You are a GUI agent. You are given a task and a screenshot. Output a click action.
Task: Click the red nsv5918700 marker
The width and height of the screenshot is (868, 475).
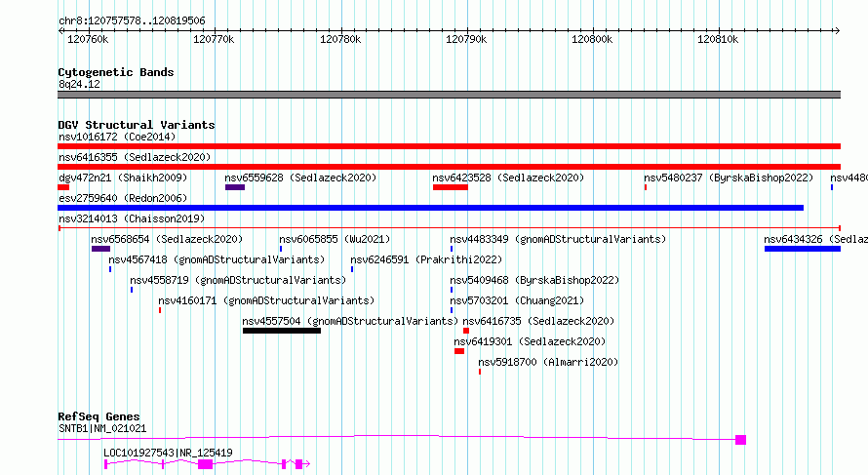point(480,372)
